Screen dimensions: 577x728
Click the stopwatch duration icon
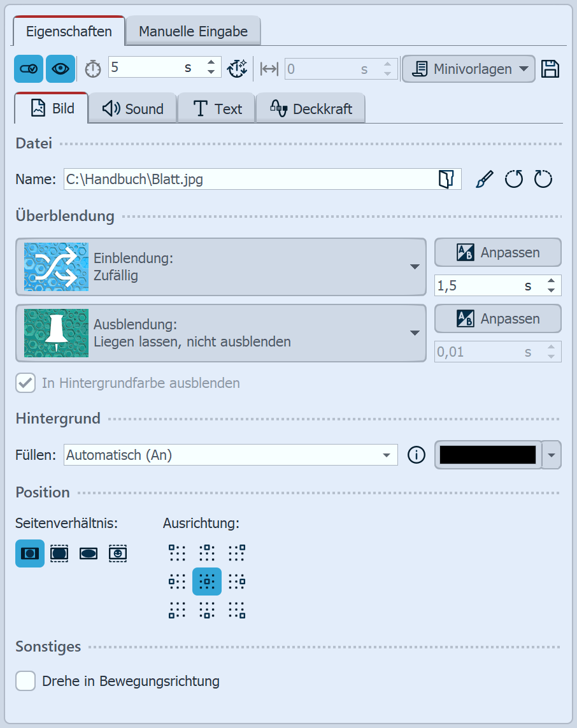pyautogui.click(x=92, y=68)
